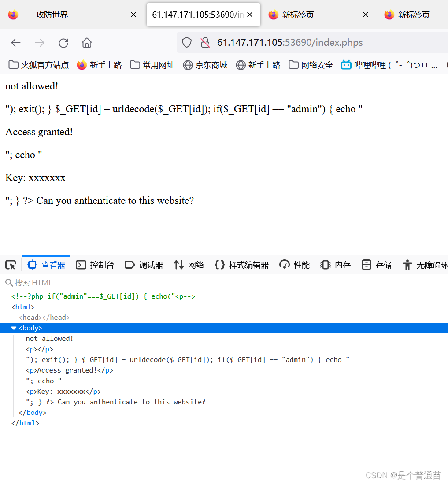Click the disabled security padlock icon
Screen dimensions: 448x484
pyautogui.click(x=205, y=42)
